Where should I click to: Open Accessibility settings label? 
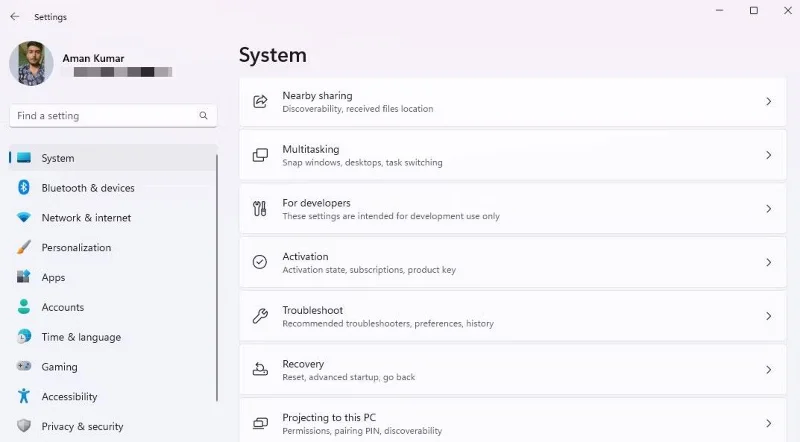point(69,397)
